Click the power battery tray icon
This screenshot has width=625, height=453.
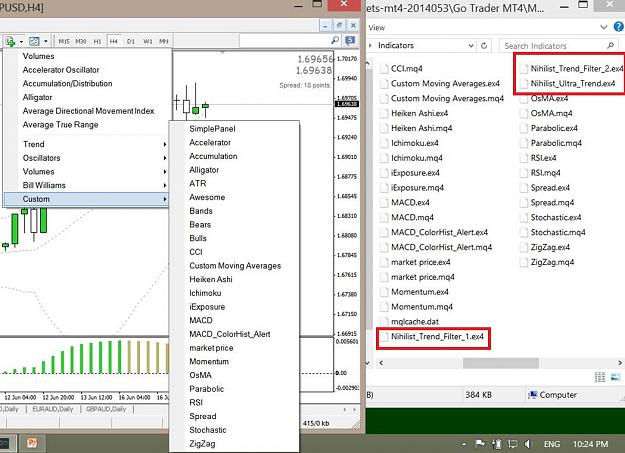[x=497, y=444]
